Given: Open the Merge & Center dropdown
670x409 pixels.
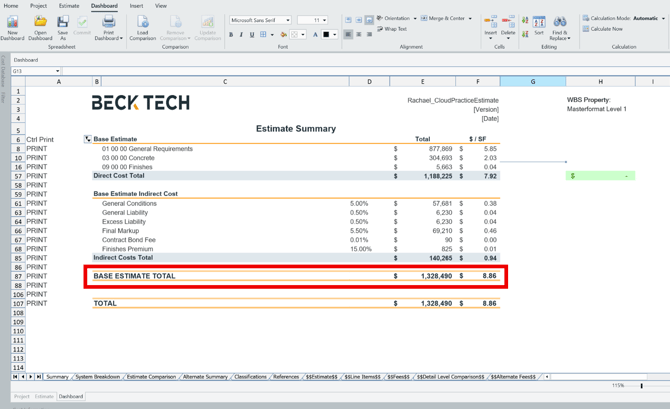Looking at the screenshot, I should (471, 18).
